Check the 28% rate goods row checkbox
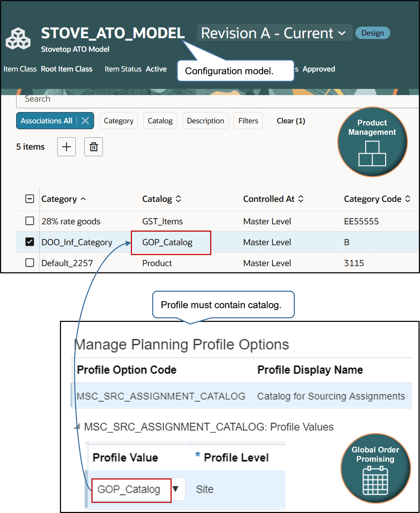The image size is (420, 513). pos(30,221)
